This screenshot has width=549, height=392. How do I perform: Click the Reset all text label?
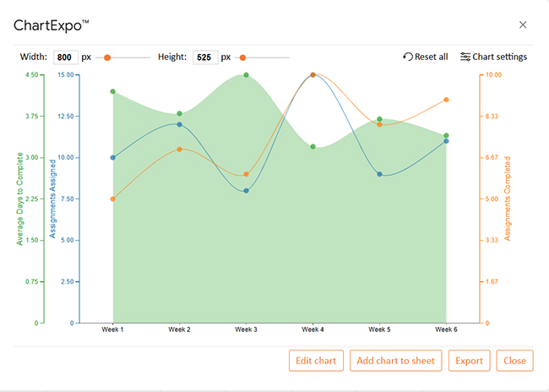[x=432, y=57]
